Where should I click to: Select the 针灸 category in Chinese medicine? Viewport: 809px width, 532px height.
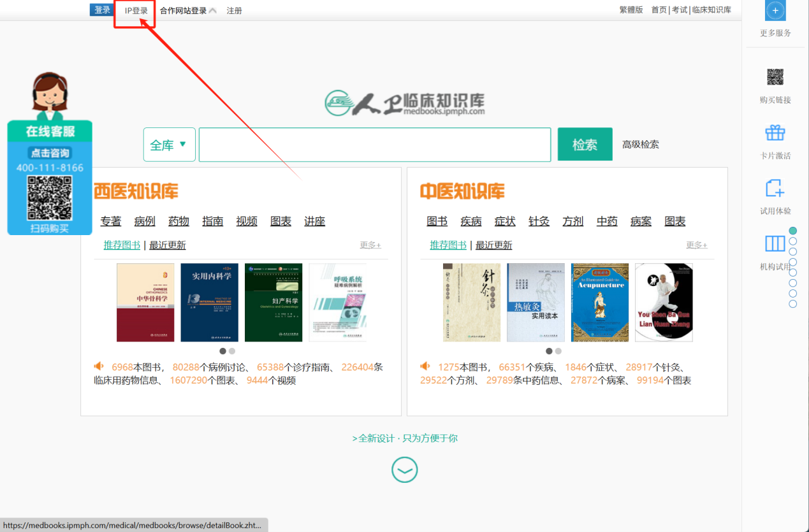click(539, 221)
